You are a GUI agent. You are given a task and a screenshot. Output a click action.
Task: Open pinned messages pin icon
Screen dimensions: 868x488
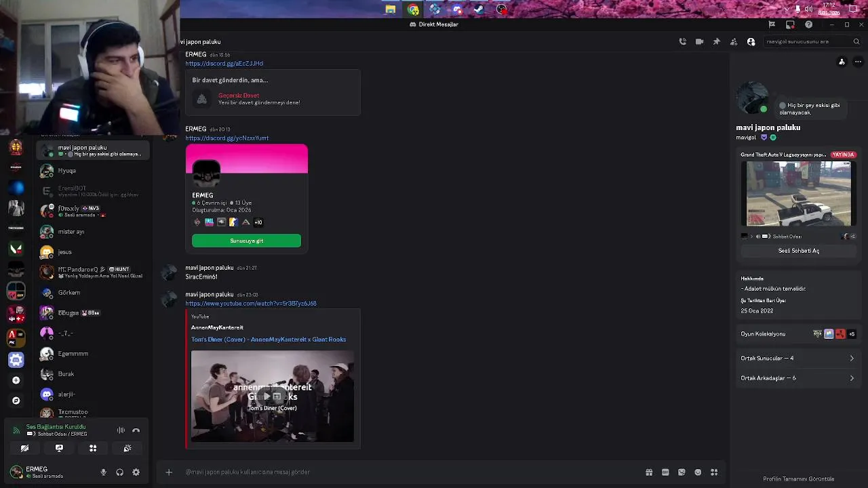pos(716,41)
